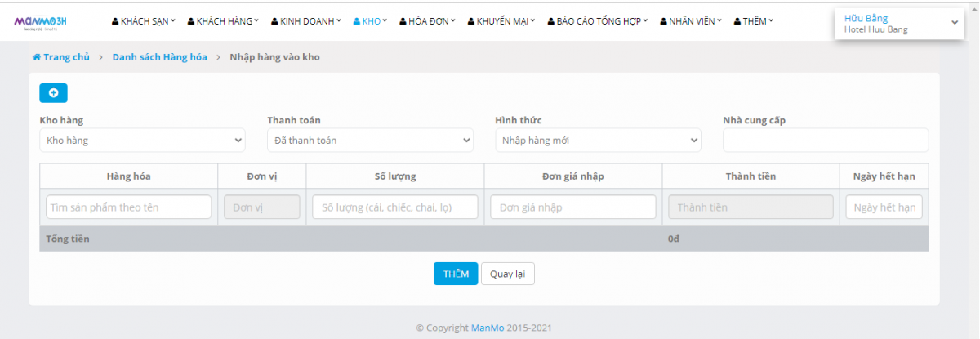Click the Nhà cung cấp input field
Image resolution: width=980 pixels, height=339 pixels.
point(825,141)
